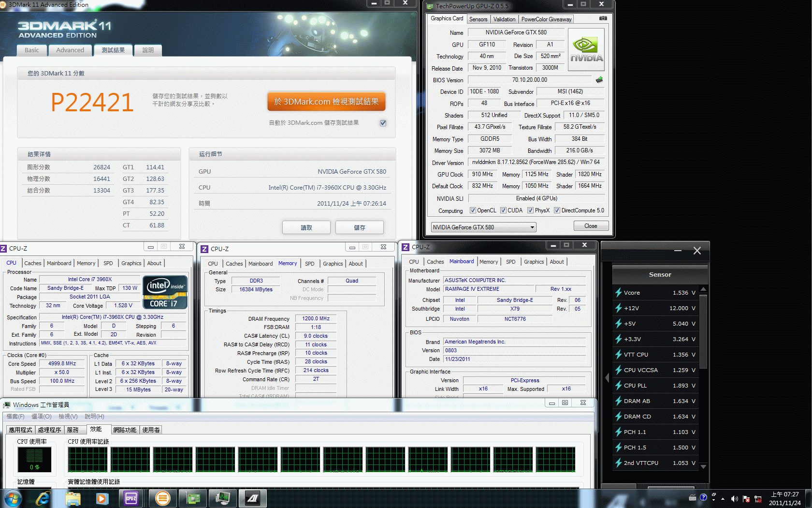This screenshot has width=812, height=508.
Task: Click the Intel Core i7 logo in CPU-Z
Action: pos(165,292)
